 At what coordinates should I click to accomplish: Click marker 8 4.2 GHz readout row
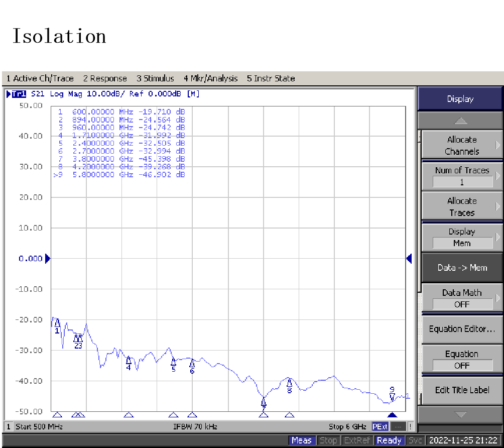pos(121,167)
